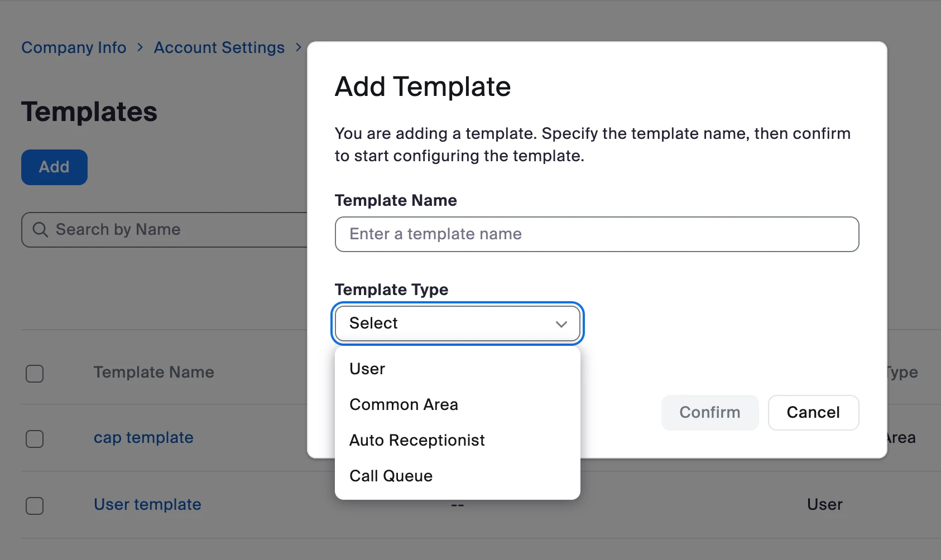The height and width of the screenshot is (560, 941).
Task: Pick Auto Receptionist template type
Action: [417, 440]
